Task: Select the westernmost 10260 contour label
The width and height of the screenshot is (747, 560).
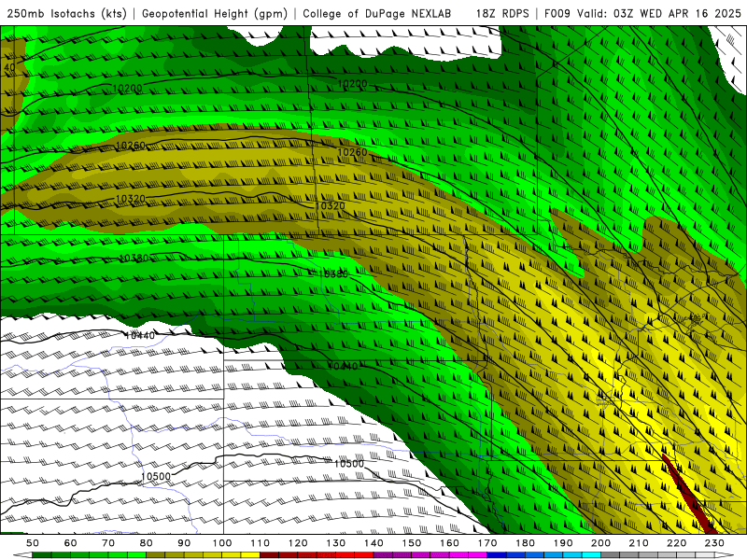Action: click(130, 146)
